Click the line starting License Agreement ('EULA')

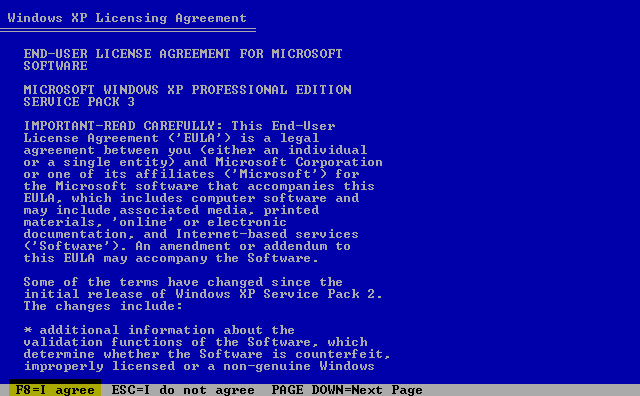click(x=171, y=138)
